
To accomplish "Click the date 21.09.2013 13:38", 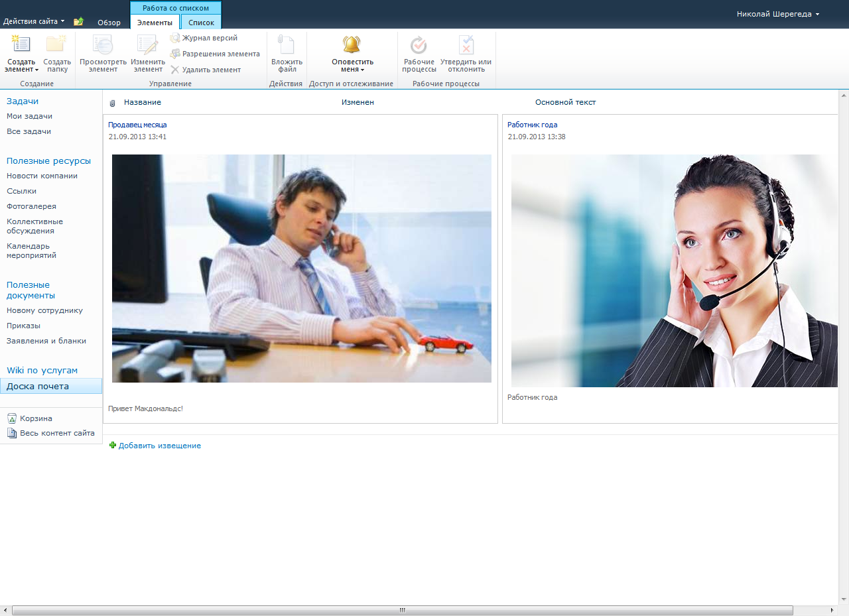I will 537,137.
